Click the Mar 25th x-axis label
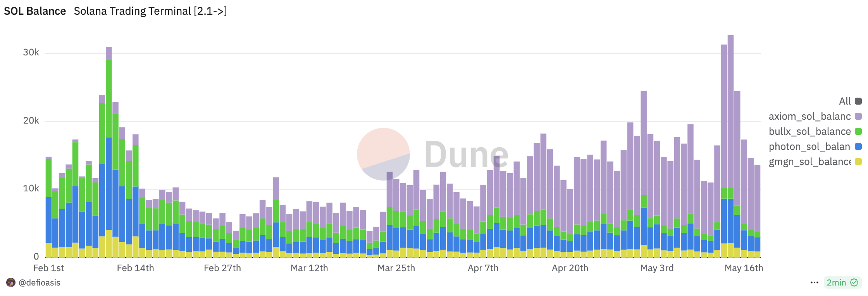Screen dimensions: 868x296 [x=396, y=268]
